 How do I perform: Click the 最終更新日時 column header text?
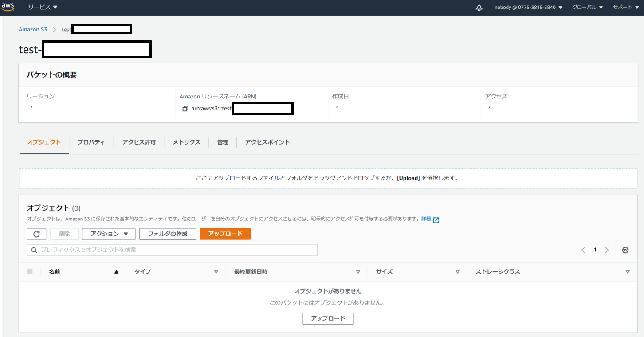(x=251, y=272)
